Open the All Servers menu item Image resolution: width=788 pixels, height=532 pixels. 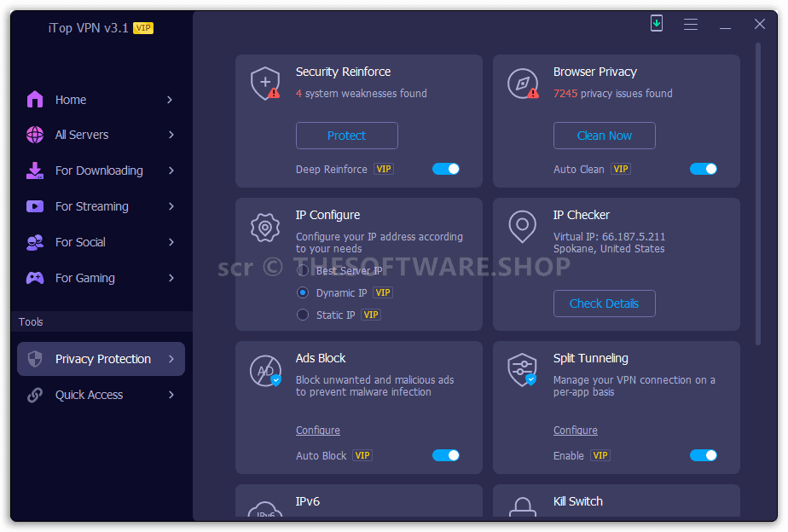click(x=101, y=135)
